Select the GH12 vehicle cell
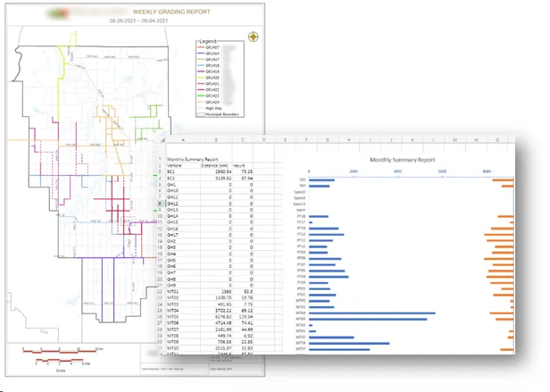550x392 pixels. pyautogui.click(x=183, y=204)
